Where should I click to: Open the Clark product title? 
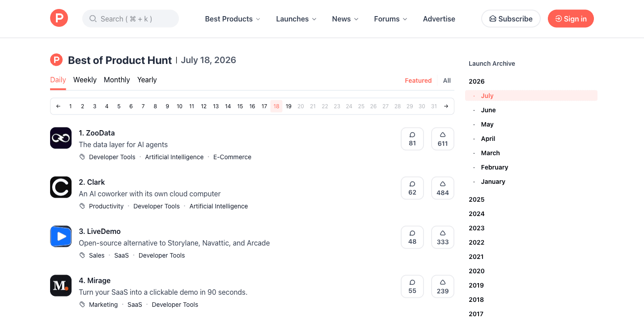[x=92, y=182]
